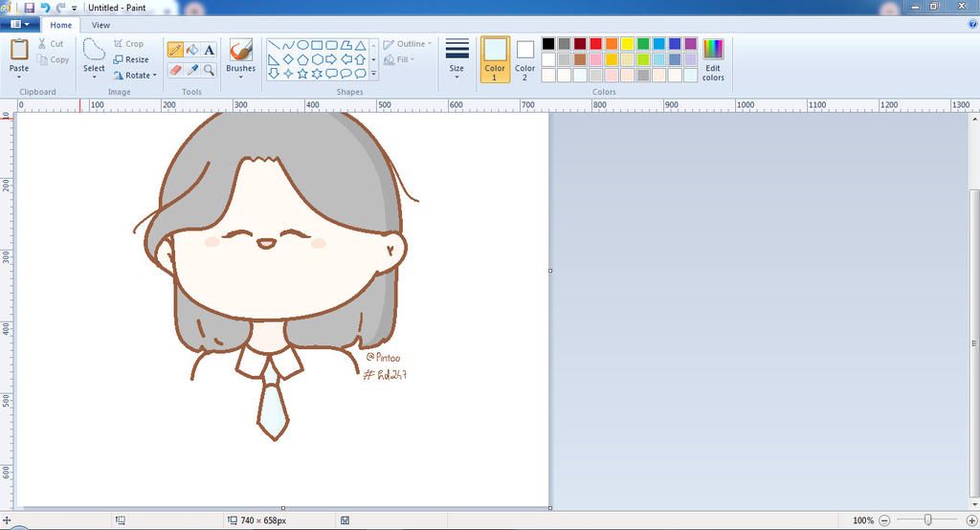This screenshot has width=980, height=530.
Task: Open the Rotate dropdown
Action: point(134,75)
